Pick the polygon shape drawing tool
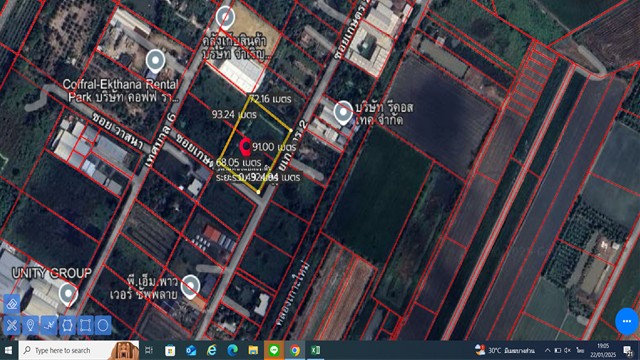 [67, 325]
